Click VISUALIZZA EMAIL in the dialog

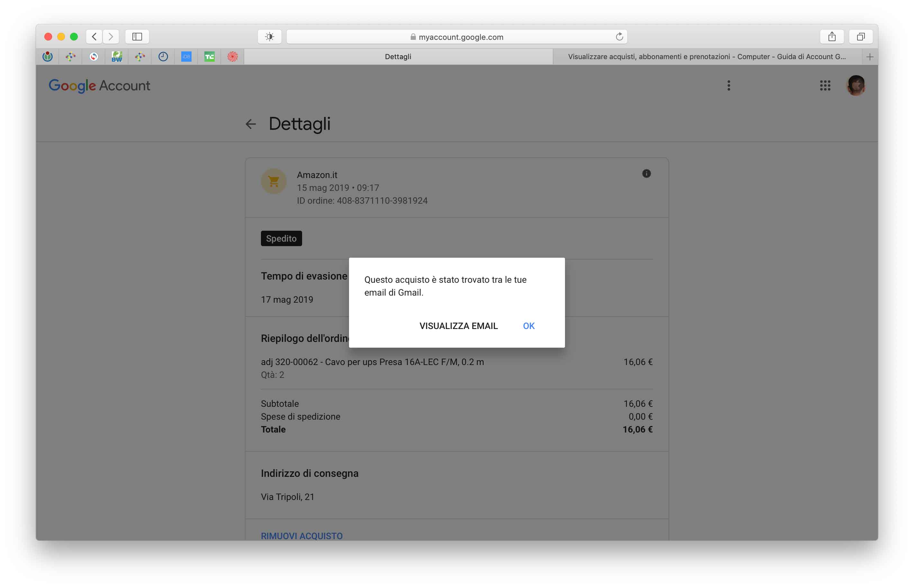tap(458, 326)
